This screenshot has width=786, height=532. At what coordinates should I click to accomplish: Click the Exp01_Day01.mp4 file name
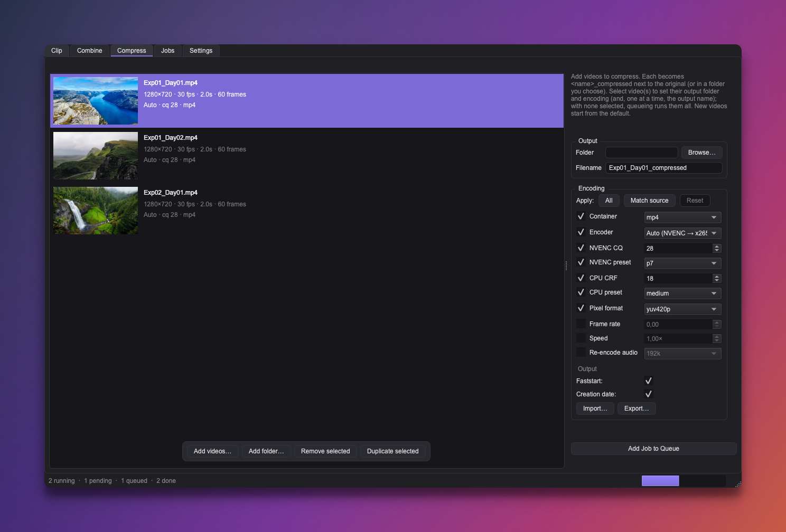171,83
